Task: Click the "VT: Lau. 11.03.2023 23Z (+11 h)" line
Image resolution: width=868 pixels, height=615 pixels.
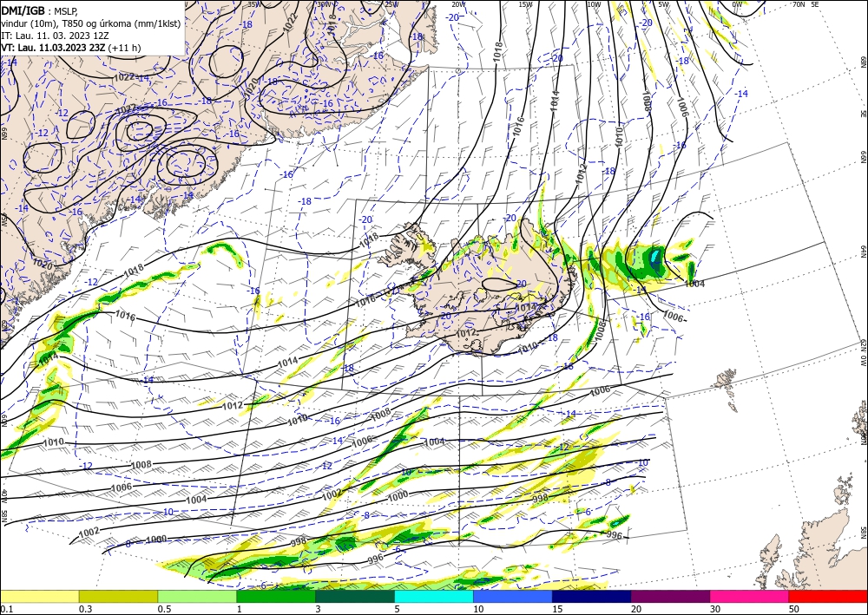Action: click(x=71, y=48)
